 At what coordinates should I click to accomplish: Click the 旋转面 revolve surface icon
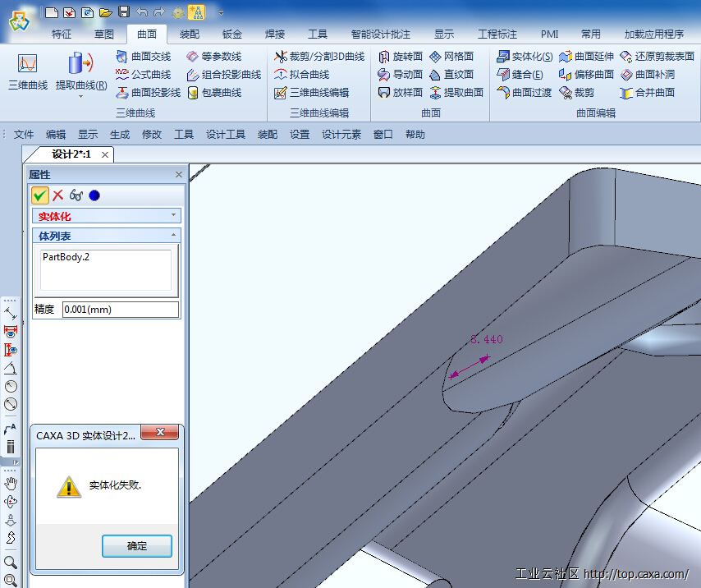401,57
